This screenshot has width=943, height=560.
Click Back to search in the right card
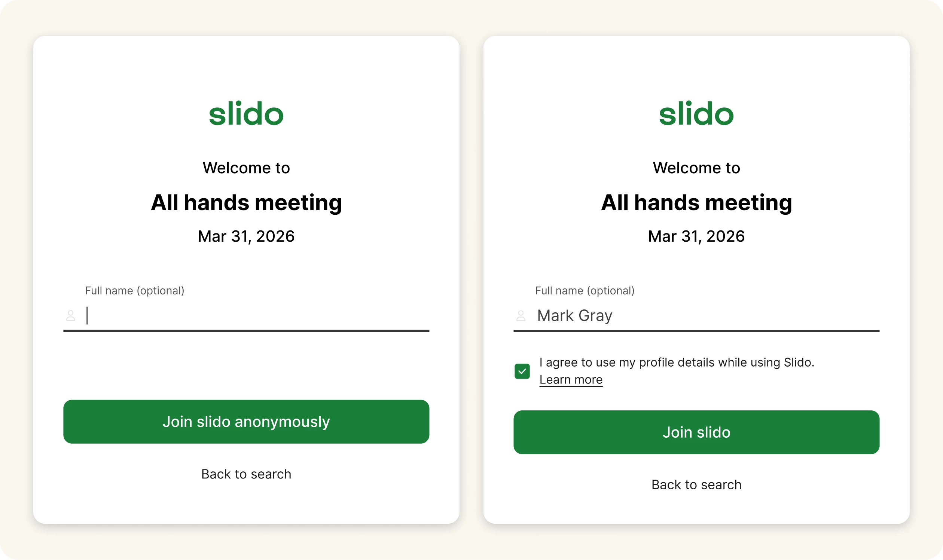[x=696, y=484]
